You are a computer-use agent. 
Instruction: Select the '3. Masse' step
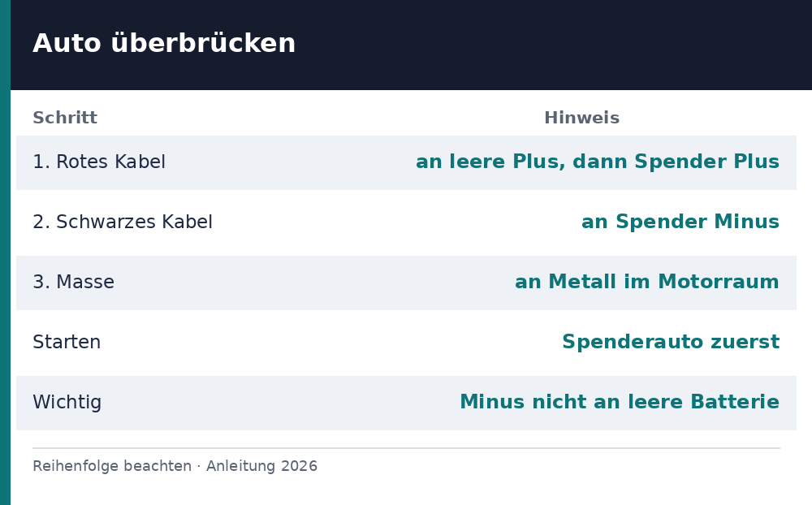(74, 282)
